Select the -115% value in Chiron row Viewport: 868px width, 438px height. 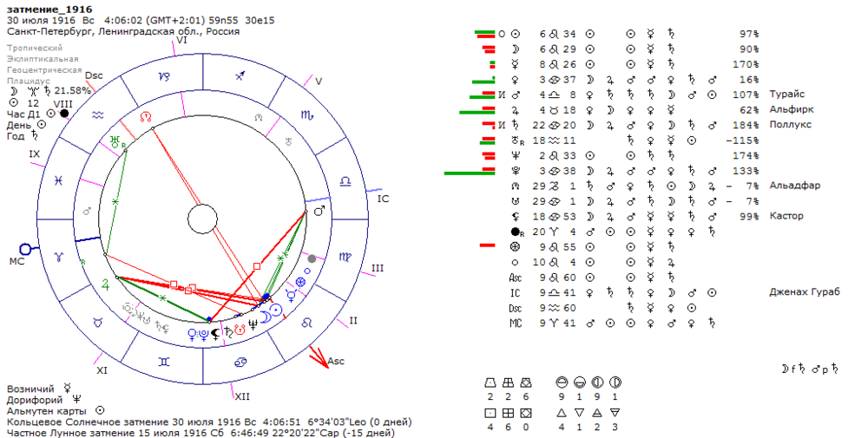742,141
